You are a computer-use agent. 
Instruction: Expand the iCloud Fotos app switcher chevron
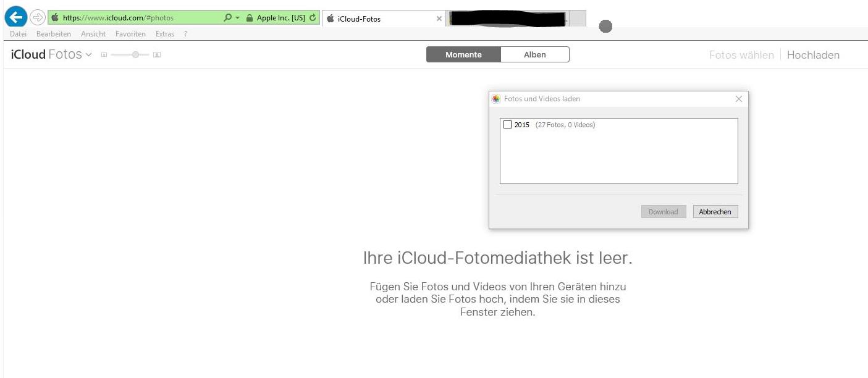[x=88, y=55]
